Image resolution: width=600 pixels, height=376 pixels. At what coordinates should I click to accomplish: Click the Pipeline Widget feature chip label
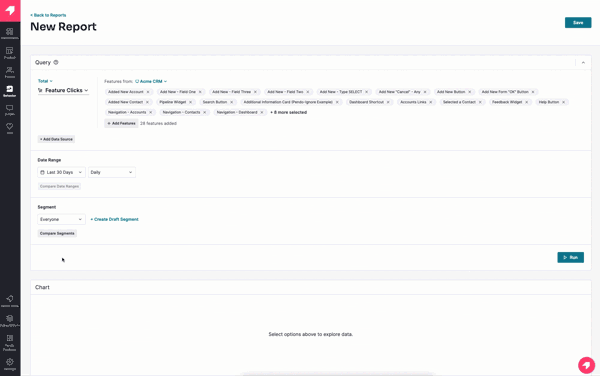[173, 102]
